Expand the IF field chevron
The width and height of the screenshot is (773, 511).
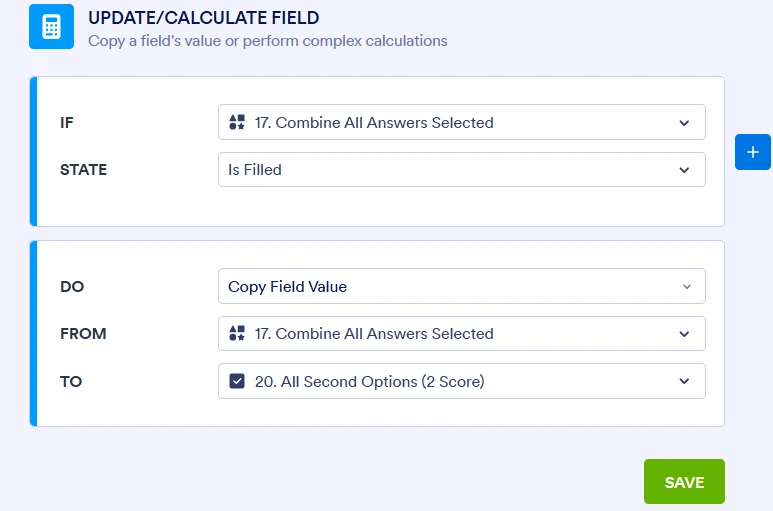tap(684, 123)
